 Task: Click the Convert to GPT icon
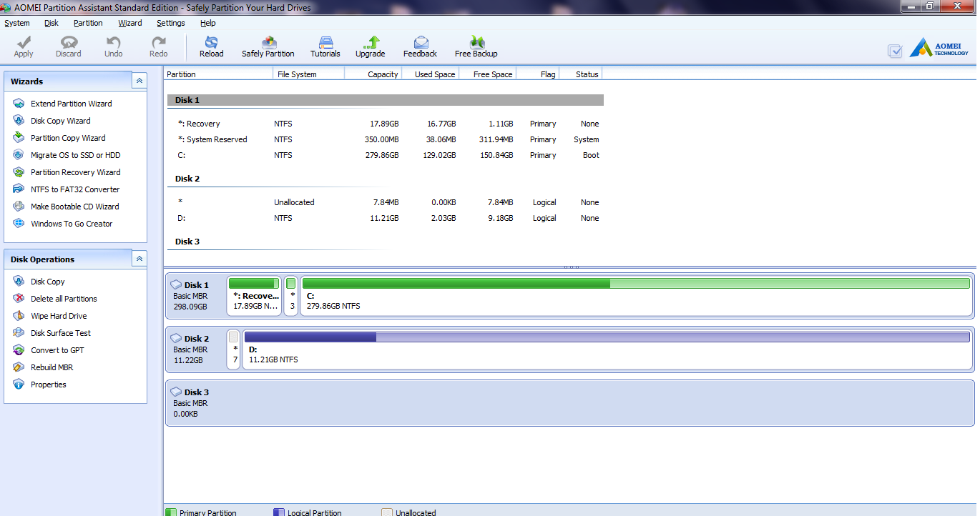(x=19, y=350)
